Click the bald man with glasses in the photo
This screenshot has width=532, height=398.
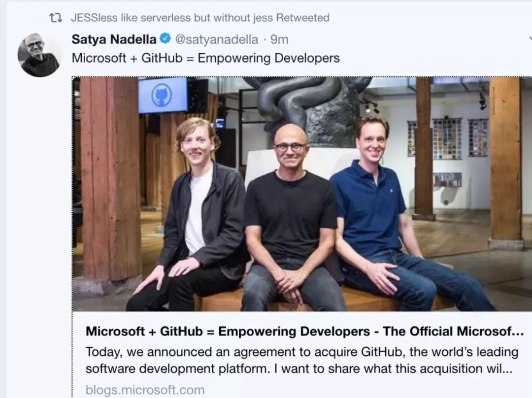291,207
